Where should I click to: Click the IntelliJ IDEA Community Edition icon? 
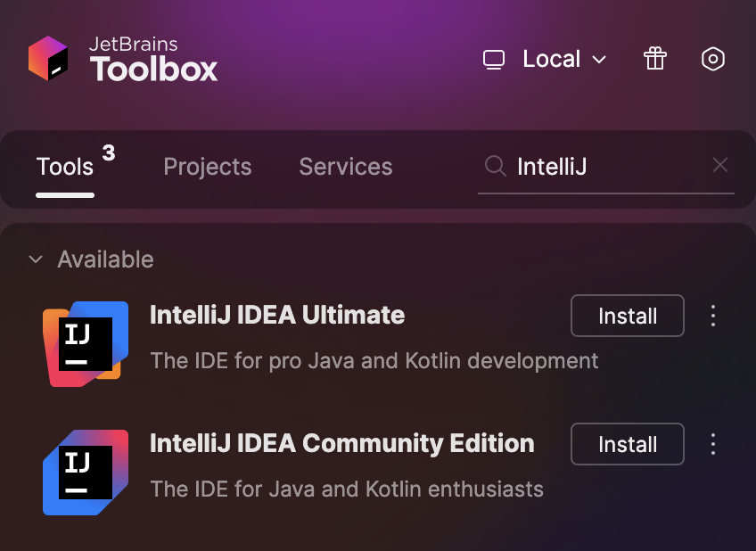(x=86, y=473)
